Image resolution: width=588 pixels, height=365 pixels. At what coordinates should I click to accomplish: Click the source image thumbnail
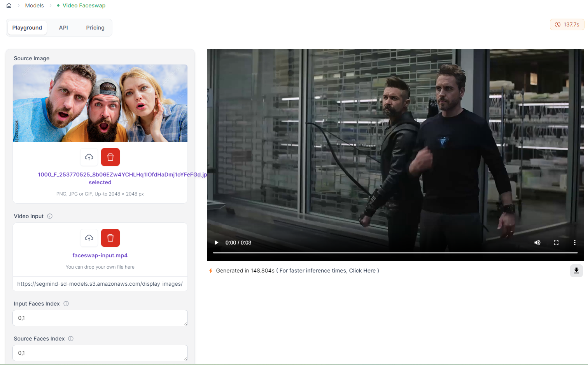100,103
